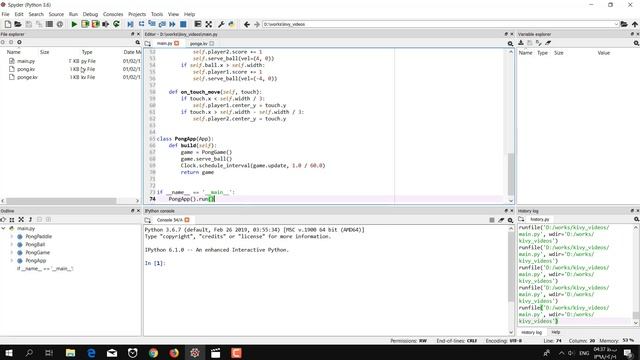The image size is (640, 360).
Task: Remove all variables eraser icon
Action: (548, 43)
